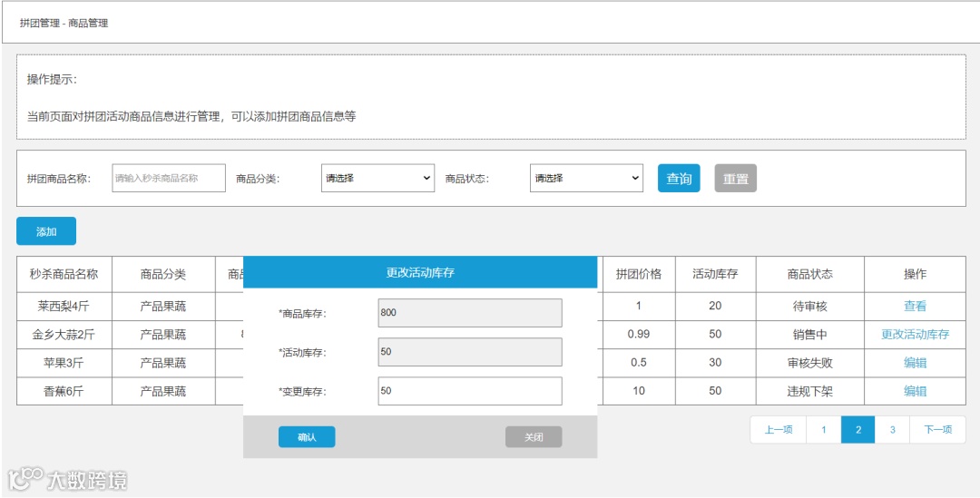This screenshot has width=980, height=498.
Task: Click the 拼团价格 column header
Action: point(639,274)
